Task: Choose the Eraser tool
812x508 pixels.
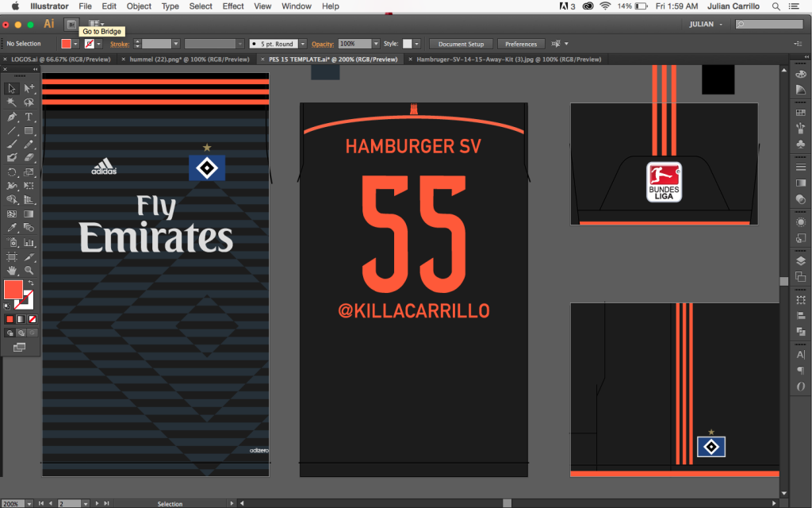Action: [x=29, y=158]
